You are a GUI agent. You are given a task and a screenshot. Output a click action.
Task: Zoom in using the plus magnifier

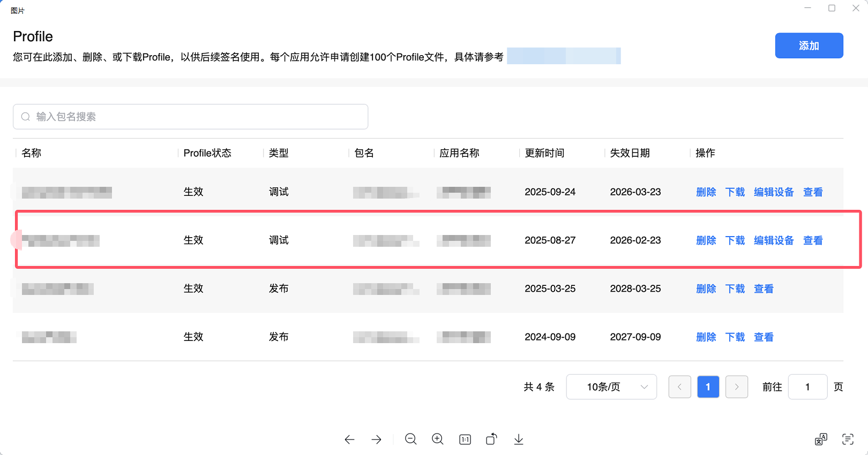pos(438,439)
